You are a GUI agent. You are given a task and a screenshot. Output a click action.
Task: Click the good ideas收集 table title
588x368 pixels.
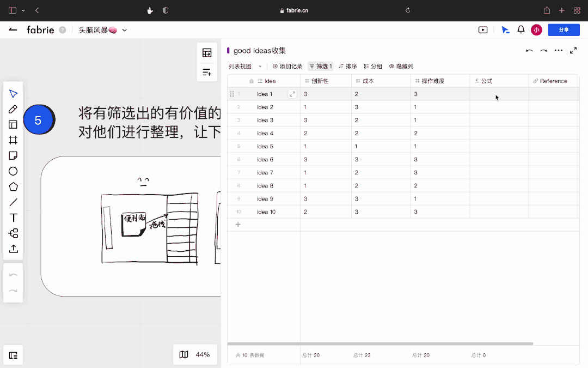pyautogui.click(x=260, y=51)
